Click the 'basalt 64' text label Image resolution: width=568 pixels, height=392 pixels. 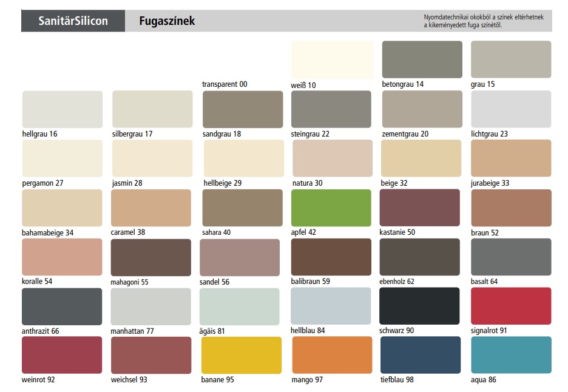coord(484,281)
